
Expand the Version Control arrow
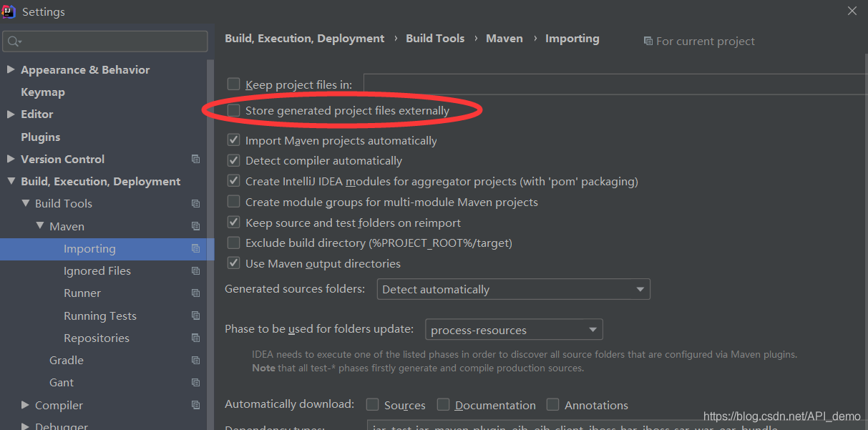coord(10,159)
